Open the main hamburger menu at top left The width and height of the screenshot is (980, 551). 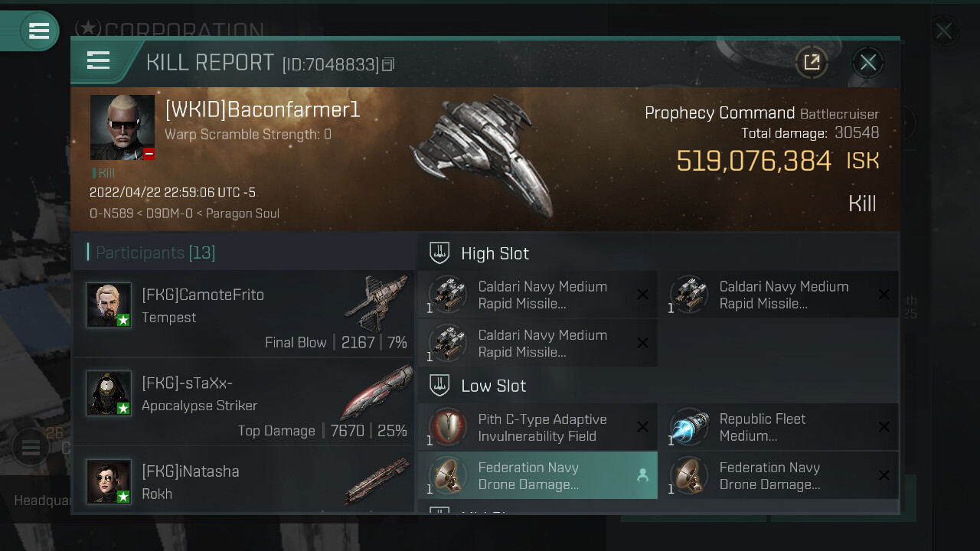38,31
